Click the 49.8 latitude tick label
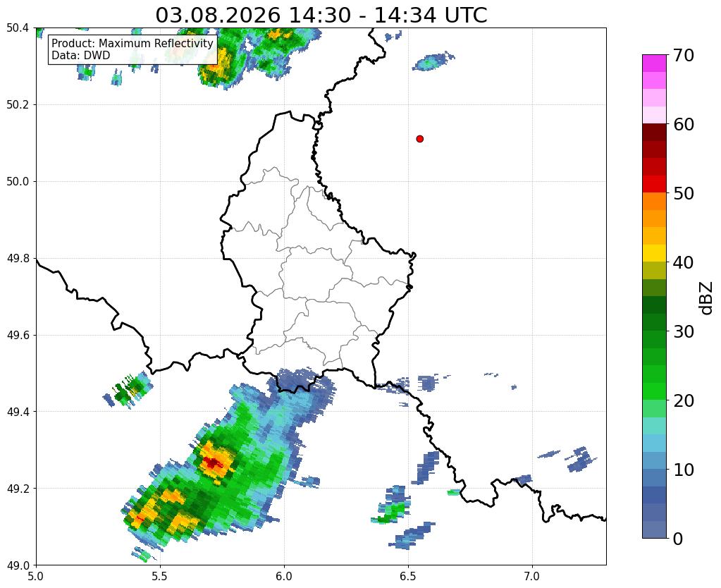 (18, 258)
